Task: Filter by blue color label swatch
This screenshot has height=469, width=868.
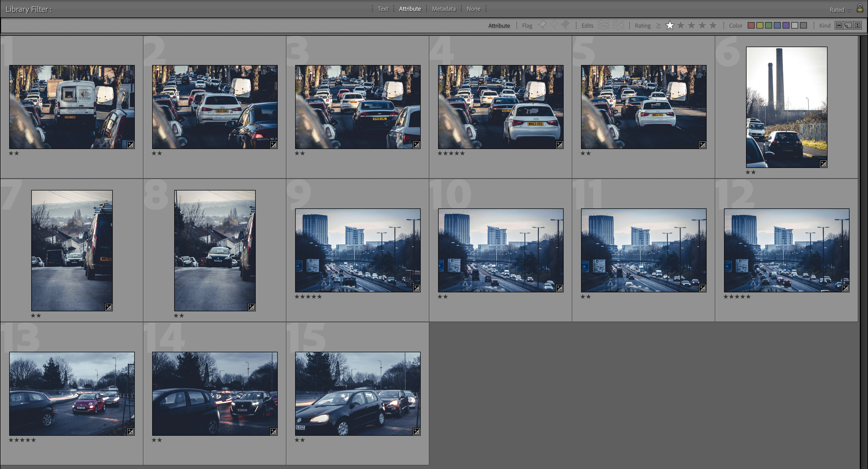Action: point(777,26)
